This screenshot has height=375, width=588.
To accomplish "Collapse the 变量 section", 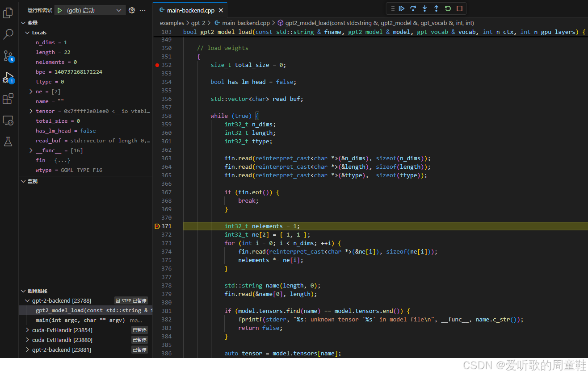I will [23, 23].
